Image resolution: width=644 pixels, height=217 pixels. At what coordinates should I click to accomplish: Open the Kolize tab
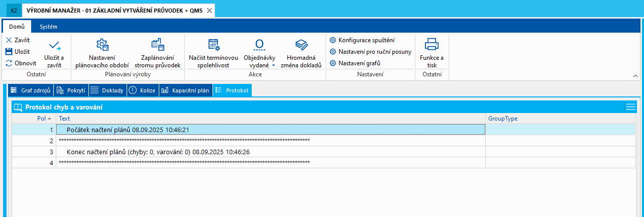143,90
